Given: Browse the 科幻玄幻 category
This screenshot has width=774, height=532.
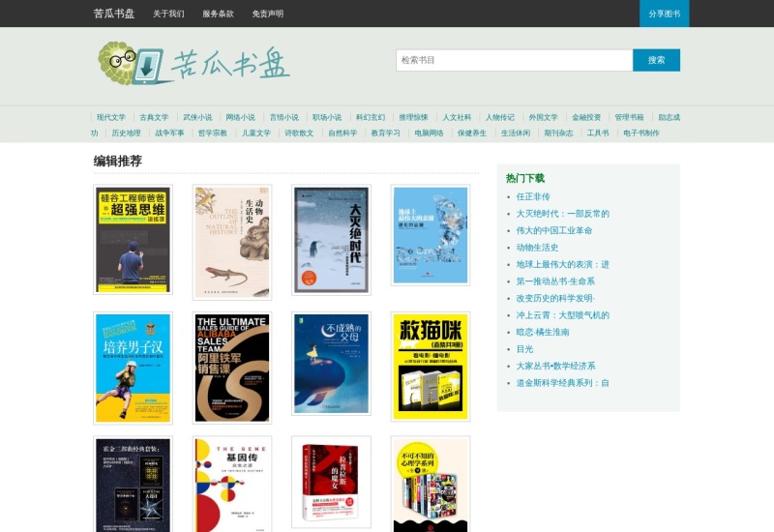Looking at the screenshot, I should 370,117.
